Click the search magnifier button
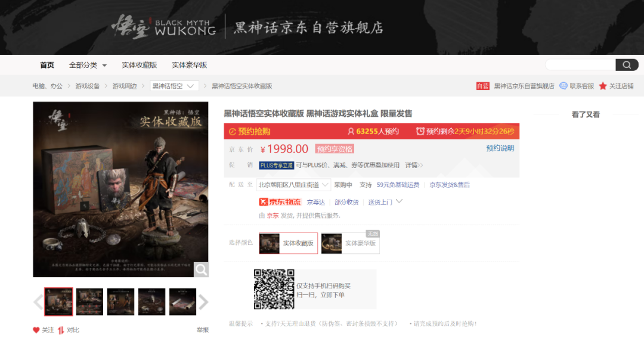Viewport: 644px width, 339px height. (x=627, y=65)
